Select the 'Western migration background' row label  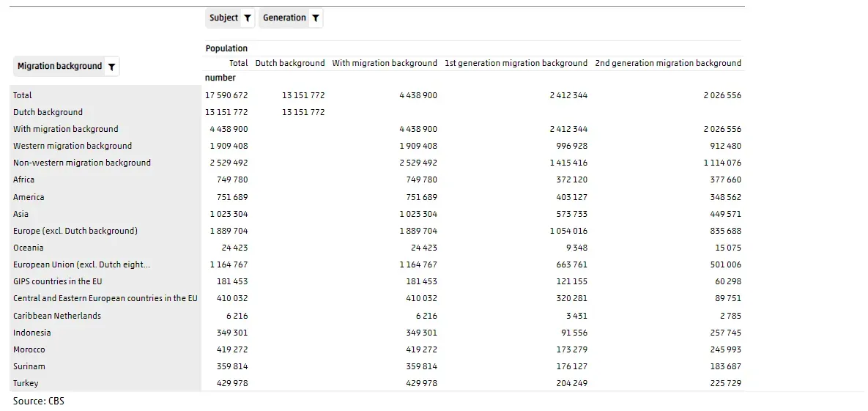pos(73,146)
